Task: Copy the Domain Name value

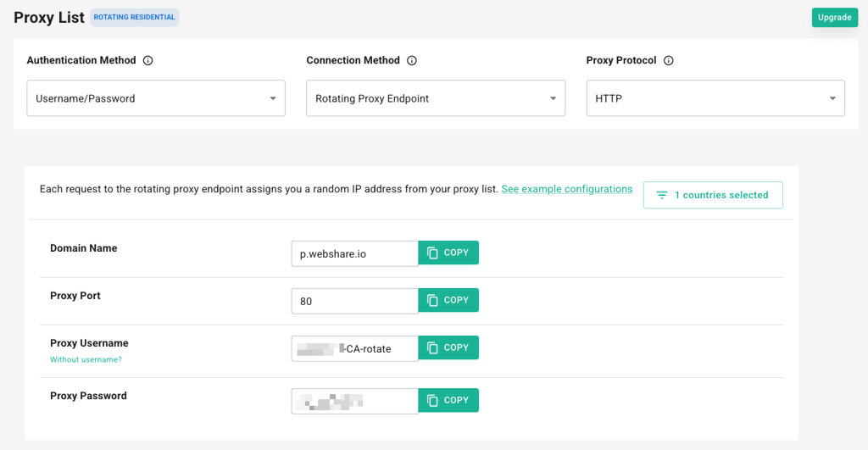Action: point(448,253)
